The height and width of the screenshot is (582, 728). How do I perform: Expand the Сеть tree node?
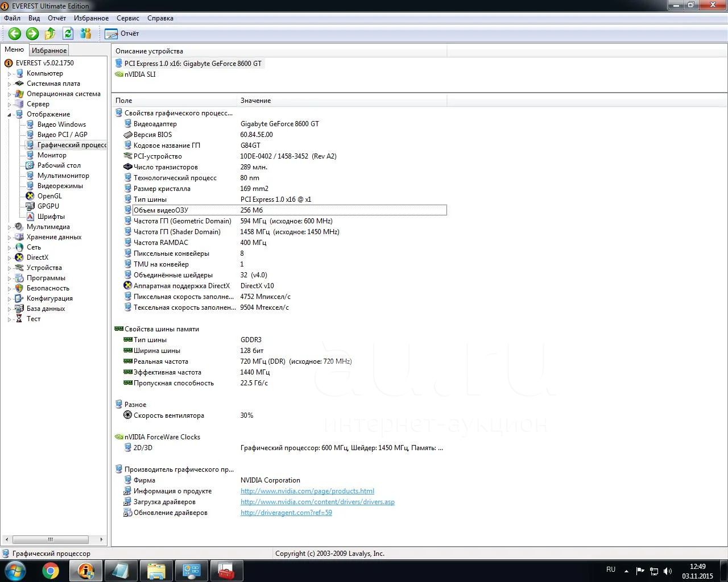tap(9, 247)
